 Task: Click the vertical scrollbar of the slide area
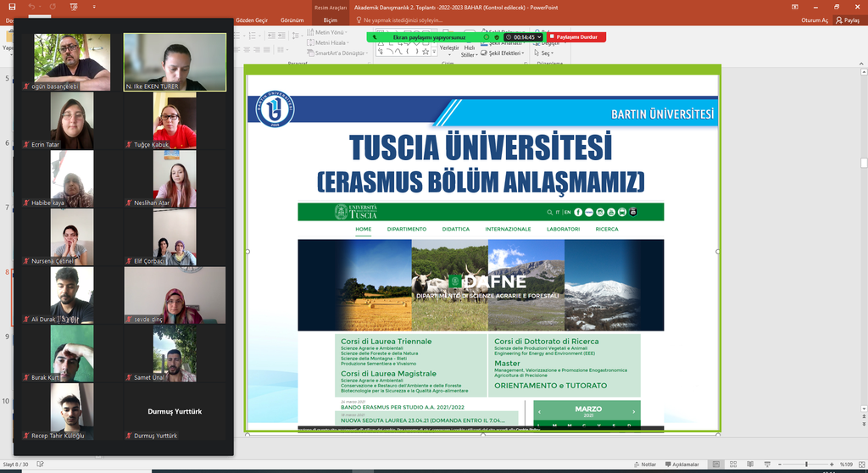click(x=864, y=241)
